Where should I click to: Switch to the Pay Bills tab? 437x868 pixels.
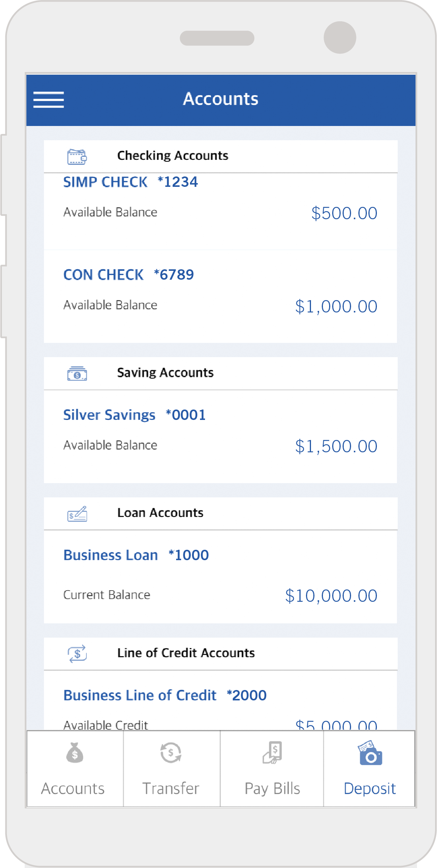click(x=272, y=788)
